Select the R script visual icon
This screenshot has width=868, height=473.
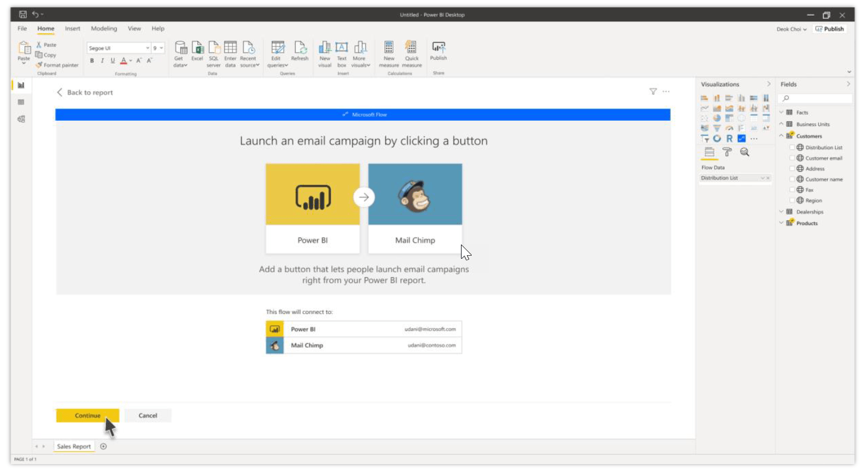[x=729, y=139]
